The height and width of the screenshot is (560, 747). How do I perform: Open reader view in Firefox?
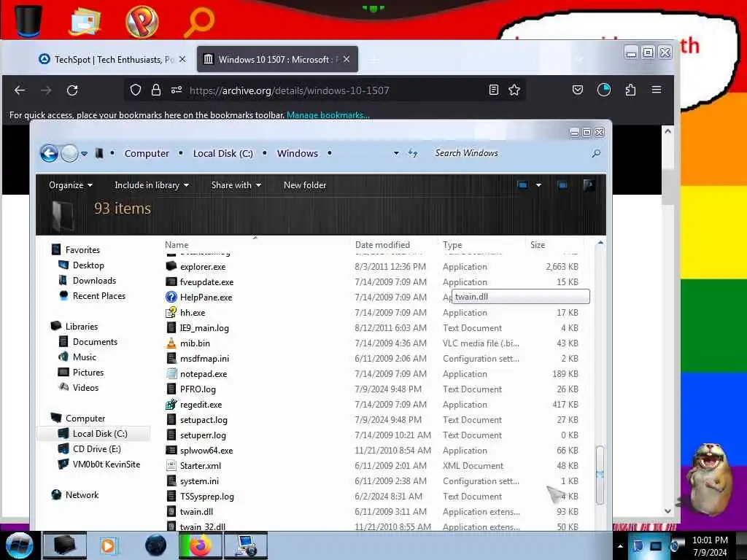pyautogui.click(x=494, y=90)
